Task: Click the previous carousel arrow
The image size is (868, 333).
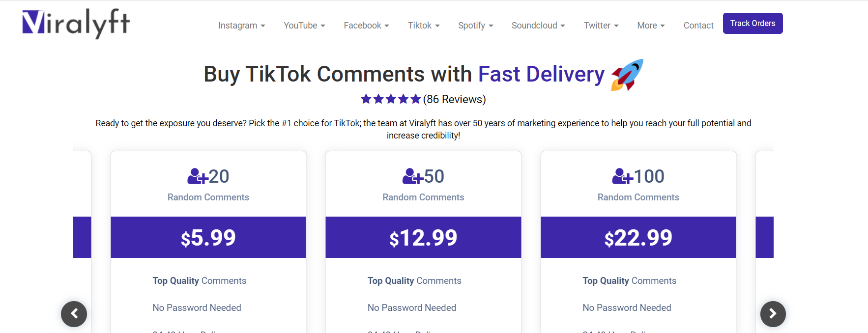Action: pos(74,314)
